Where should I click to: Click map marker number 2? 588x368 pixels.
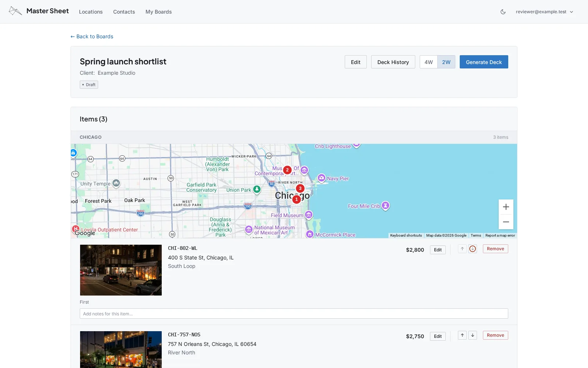click(x=287, y=170)
